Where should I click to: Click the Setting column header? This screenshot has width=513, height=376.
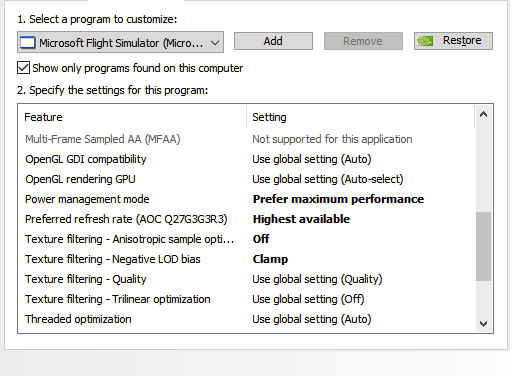[361, 117]
